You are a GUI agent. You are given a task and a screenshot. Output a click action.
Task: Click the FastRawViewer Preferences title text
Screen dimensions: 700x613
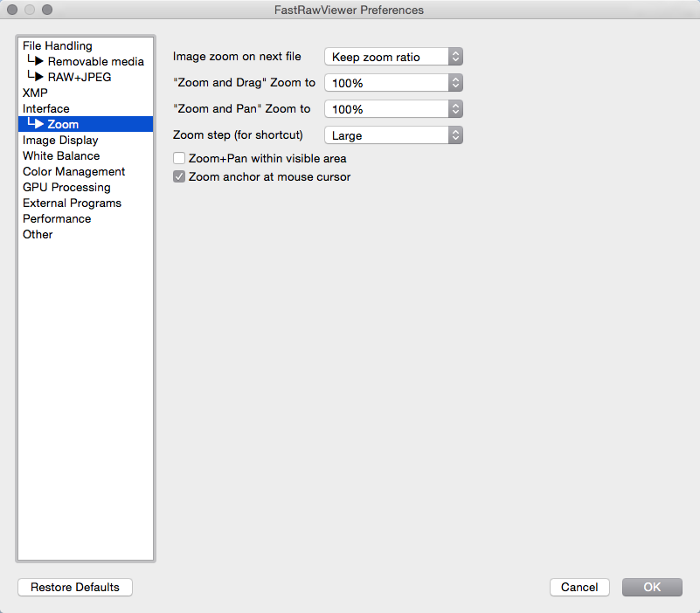(349, 10)
